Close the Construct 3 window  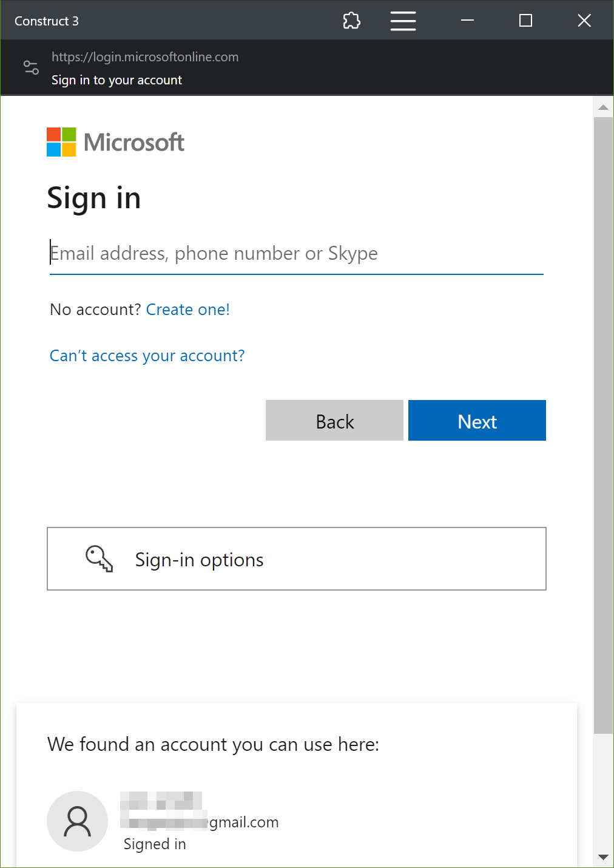pos(584,21)
